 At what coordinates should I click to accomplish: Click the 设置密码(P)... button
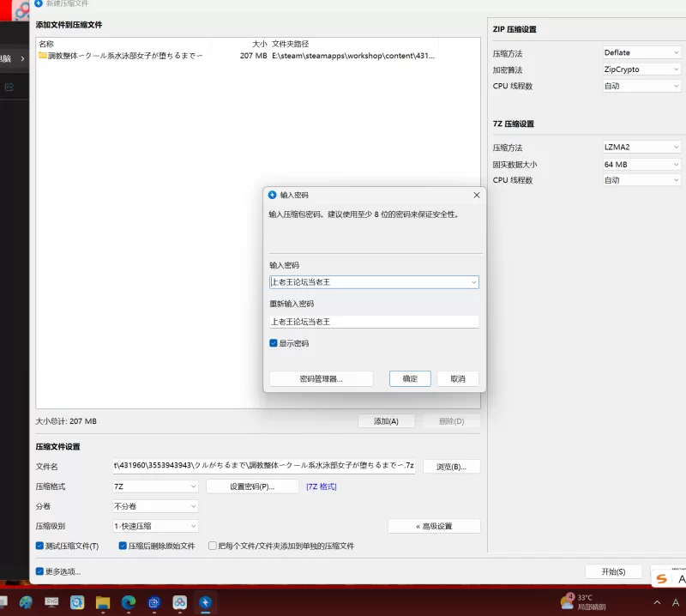[252, 486]
